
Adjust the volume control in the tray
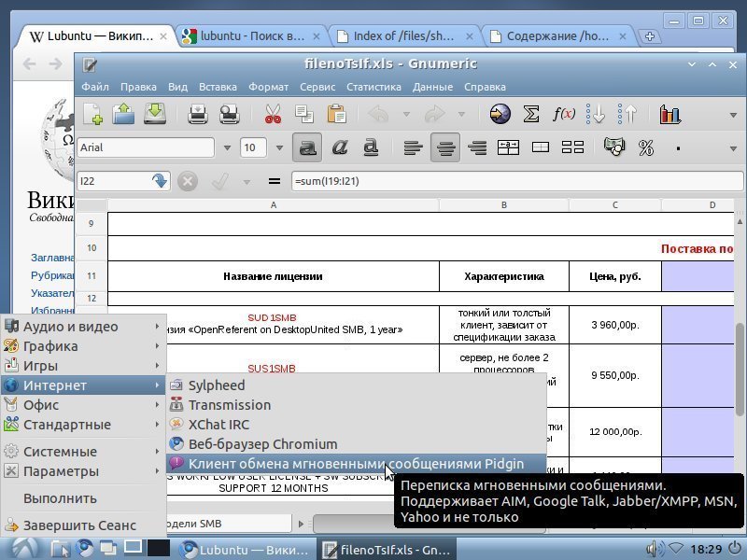(656, 549)
